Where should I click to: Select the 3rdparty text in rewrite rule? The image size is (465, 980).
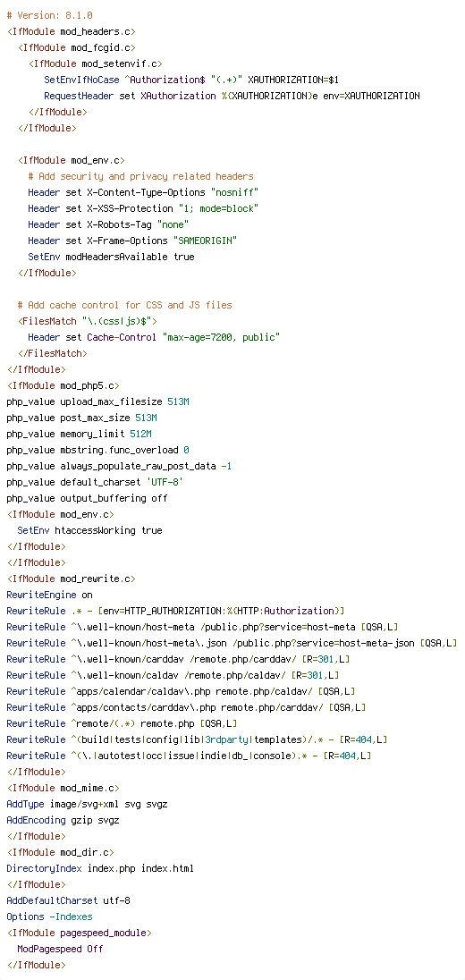[226, 740]
